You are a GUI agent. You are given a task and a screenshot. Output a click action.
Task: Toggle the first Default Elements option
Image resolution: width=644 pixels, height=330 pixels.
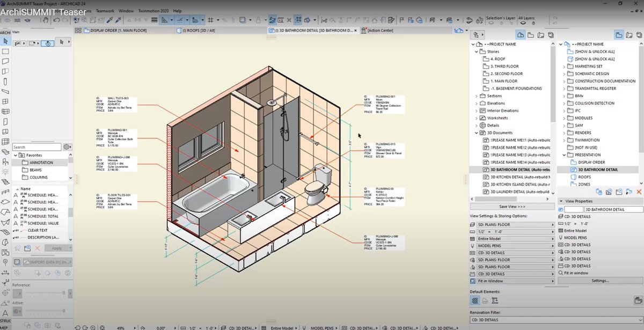click(475, 299)
